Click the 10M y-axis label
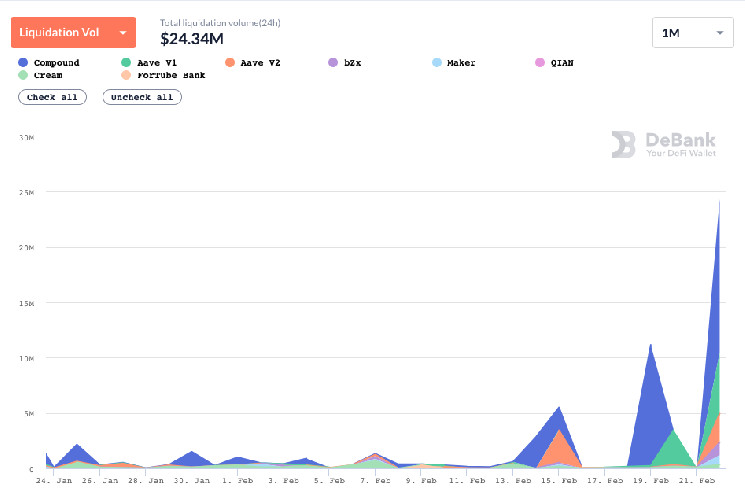This screenshot has width=745, height=494. pos(27,358)
